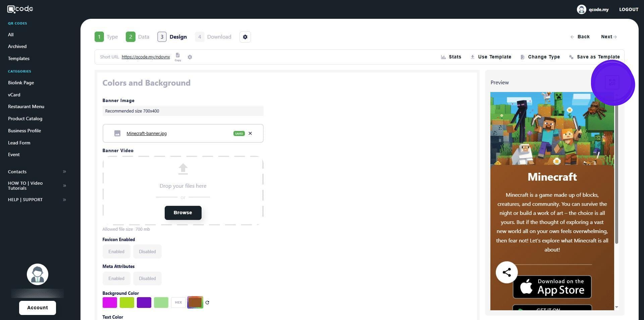
Task: Click the Next button
Action: tap(609, 37)
